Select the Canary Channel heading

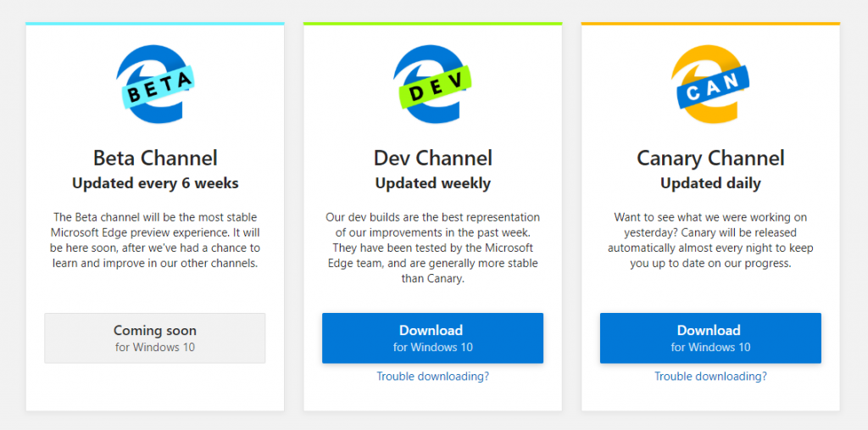pos(711,159)
